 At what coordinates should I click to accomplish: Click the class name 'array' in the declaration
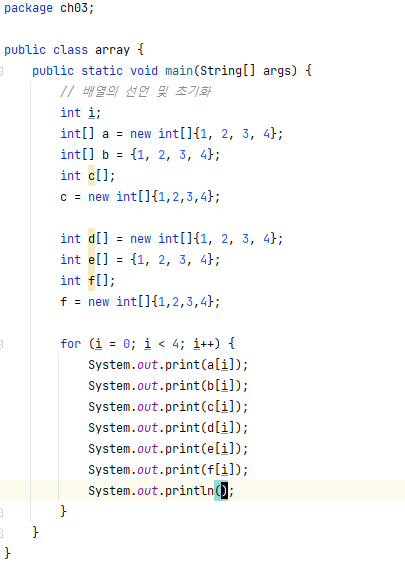[112, 50]
